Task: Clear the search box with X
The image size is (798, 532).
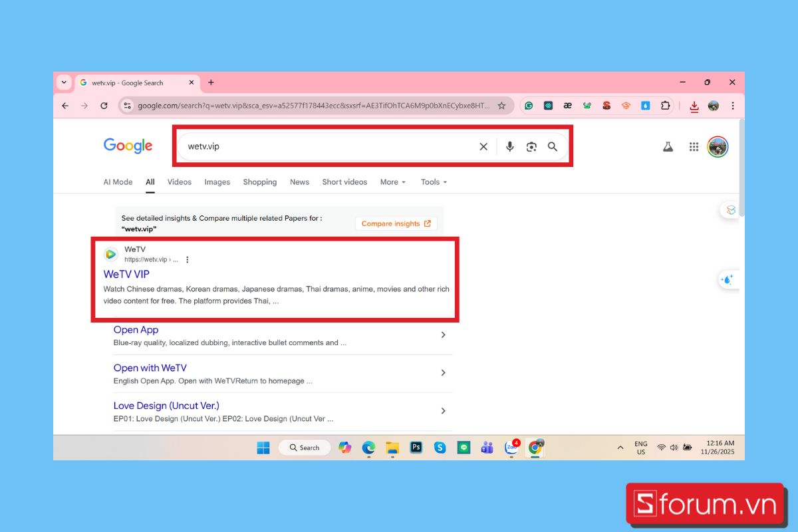Action: pyautogui.click(x=483, y=147)
